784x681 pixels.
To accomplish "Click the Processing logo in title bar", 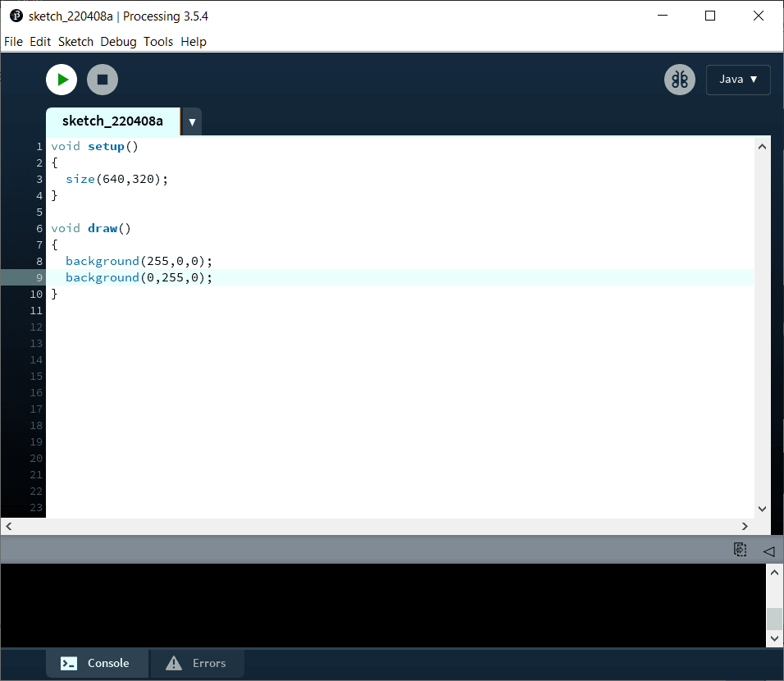I will click(16, 16).
